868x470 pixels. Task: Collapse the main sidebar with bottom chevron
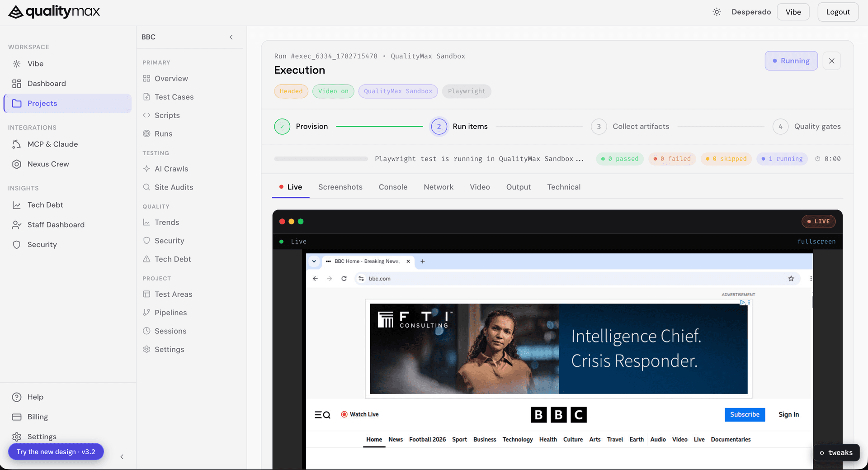[x=122, y=457]
